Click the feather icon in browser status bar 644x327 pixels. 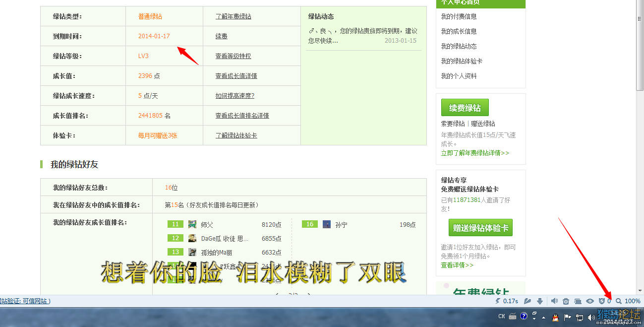528,301
